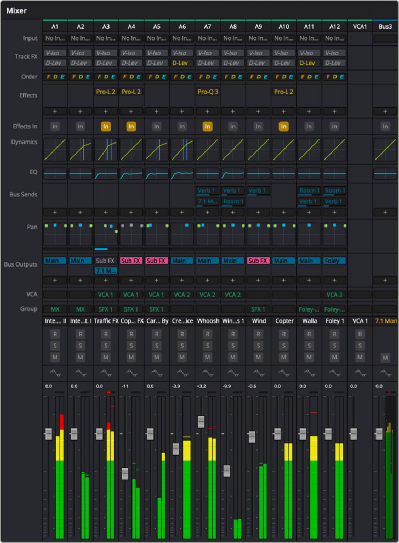This screenshot has width=399, height=543.
Task: Click Verb 1 bus send on A9
Action: [258, 191]
